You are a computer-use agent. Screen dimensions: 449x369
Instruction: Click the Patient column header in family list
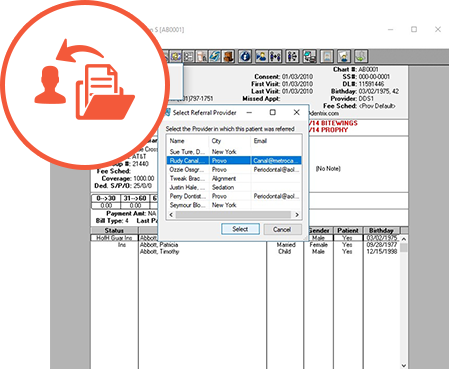click(x=348, y=230)
